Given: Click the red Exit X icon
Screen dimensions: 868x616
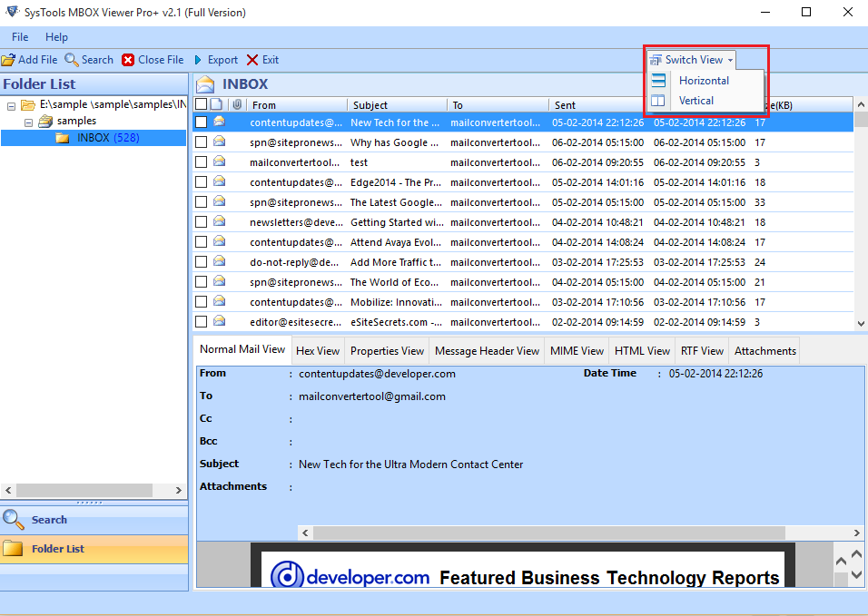Looking at the screenshot, I should pos(252,60).
